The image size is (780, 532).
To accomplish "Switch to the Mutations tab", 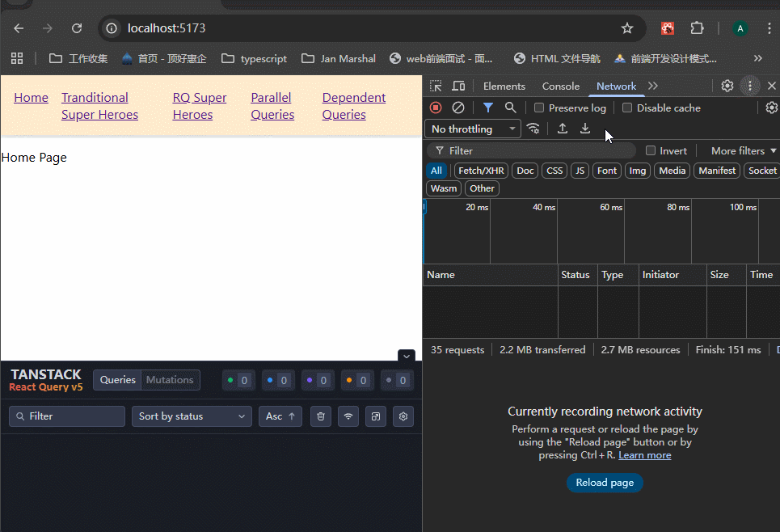I will [170, 380].
